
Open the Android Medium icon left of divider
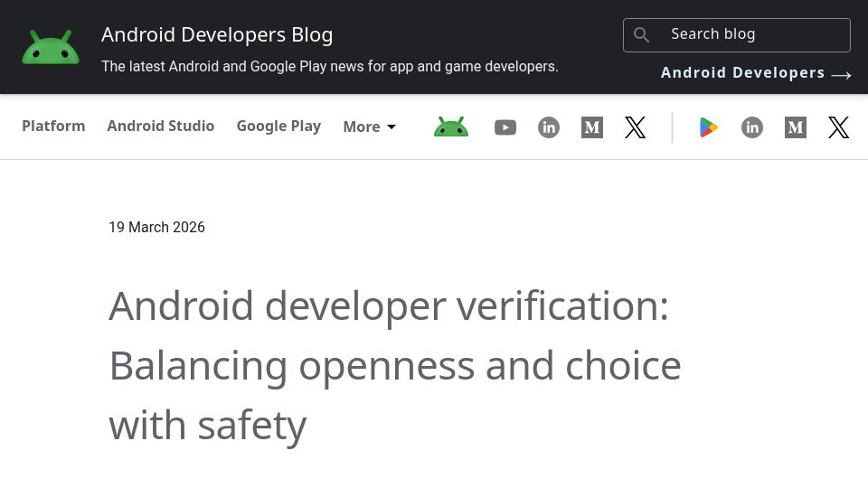[x=591, y=127]
